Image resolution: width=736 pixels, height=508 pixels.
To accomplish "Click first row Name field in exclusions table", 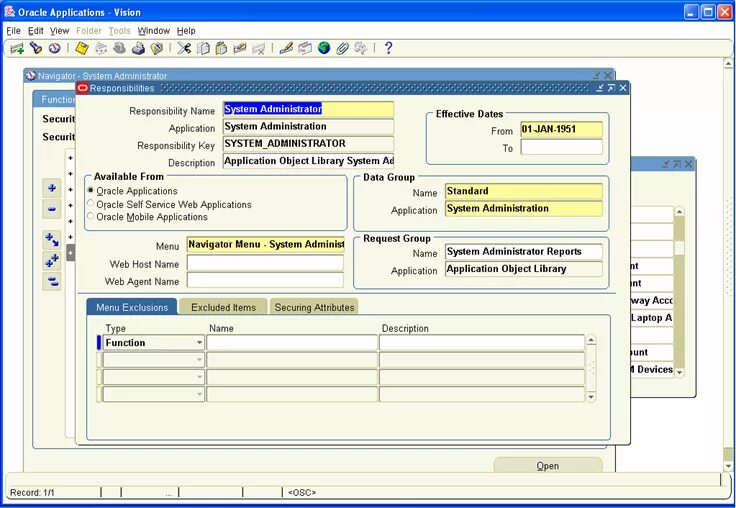I will point(292,343).
